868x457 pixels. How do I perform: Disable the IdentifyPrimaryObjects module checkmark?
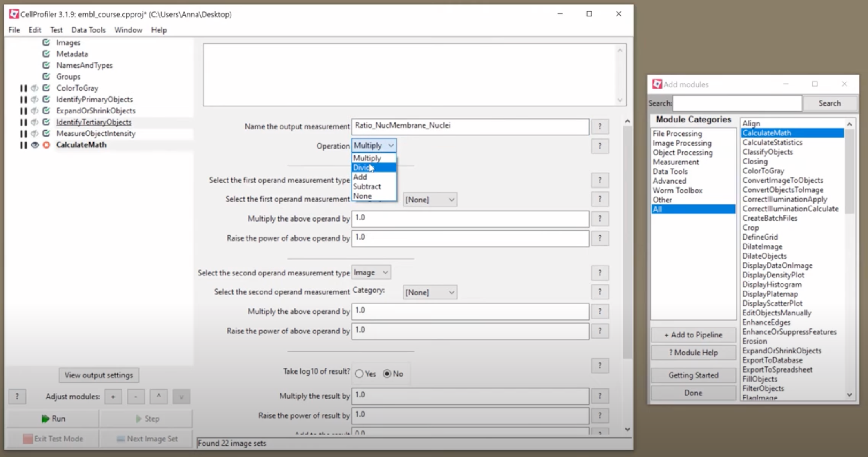point(46,99)
